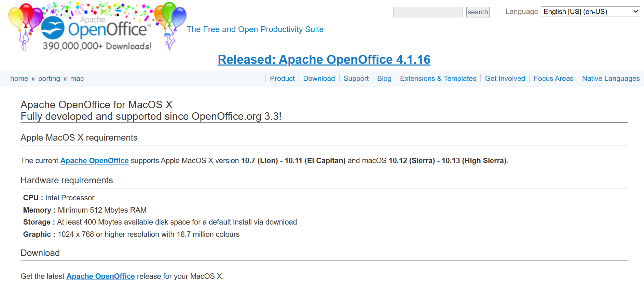Open the Released: Apache OpenOffice 4.1.16 link
Screen dimensions: 644x286
[x=324, y=60]
